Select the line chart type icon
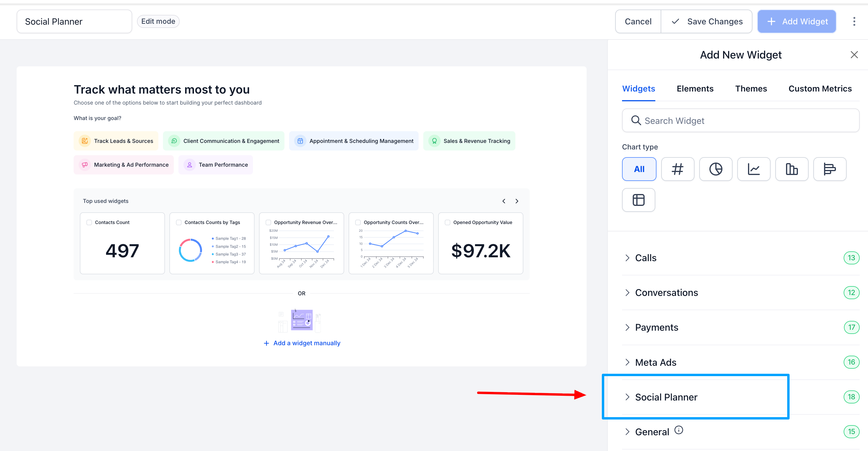The width and height of the screenshot is (868, 451). [753, 169]
